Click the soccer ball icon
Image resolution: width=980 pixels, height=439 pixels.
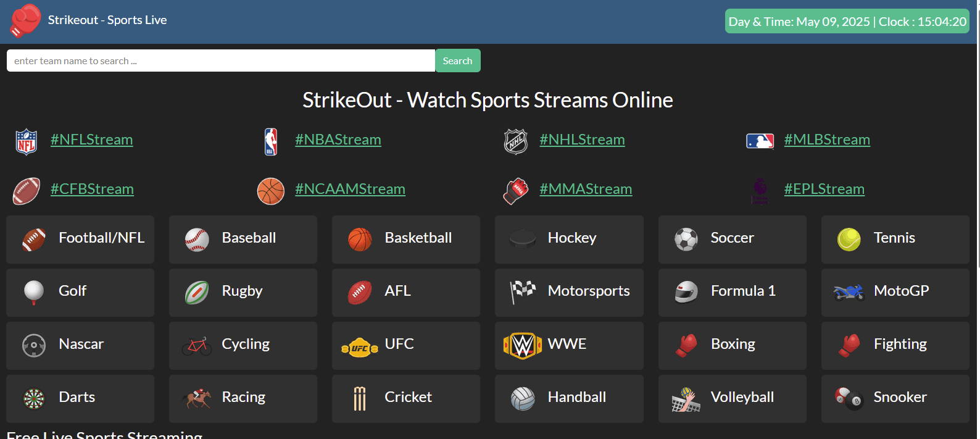(686, 240)
